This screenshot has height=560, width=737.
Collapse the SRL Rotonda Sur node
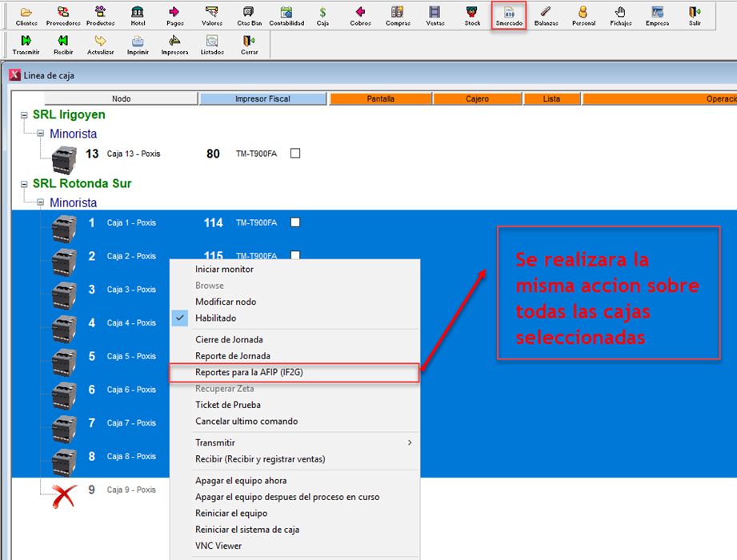click(25, 184)
